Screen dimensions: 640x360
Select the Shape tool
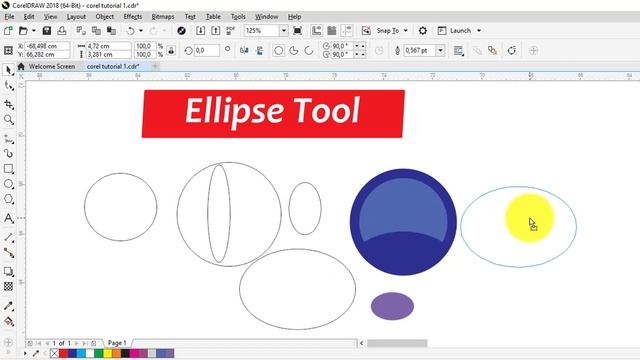(x=8, y=86)
